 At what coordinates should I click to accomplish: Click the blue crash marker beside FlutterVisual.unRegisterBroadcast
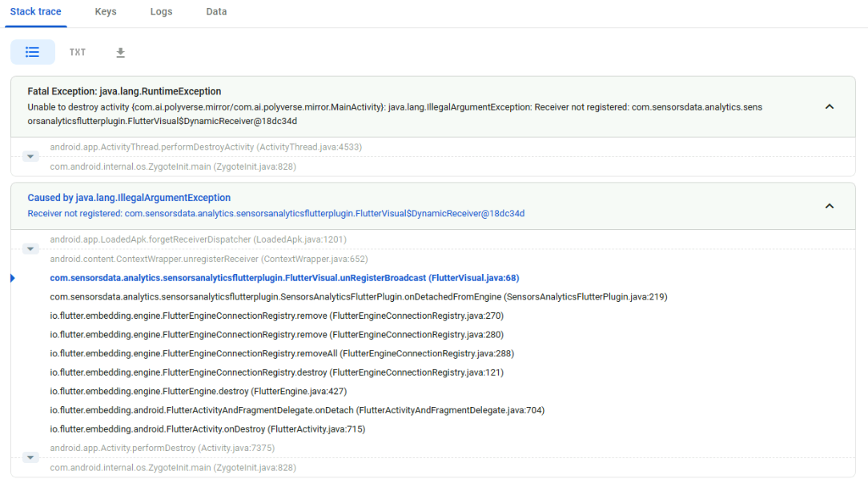coord(12,278)
